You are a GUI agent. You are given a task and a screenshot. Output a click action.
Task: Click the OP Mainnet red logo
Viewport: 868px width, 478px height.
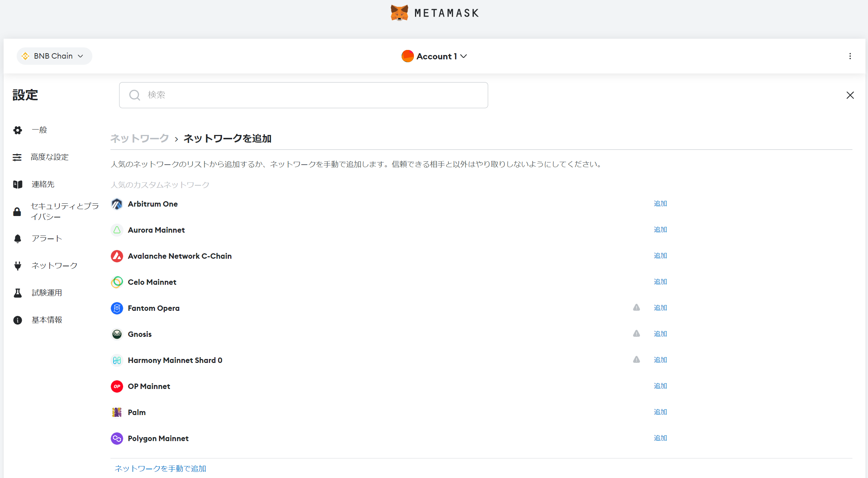pos(117,386)
